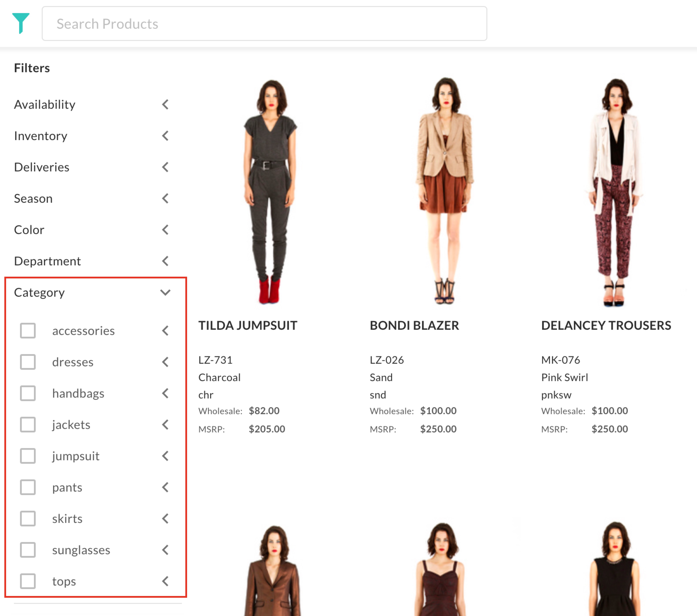Check the tops category checkbox
Screen dimensions: 697x616
tap(28, 581)
